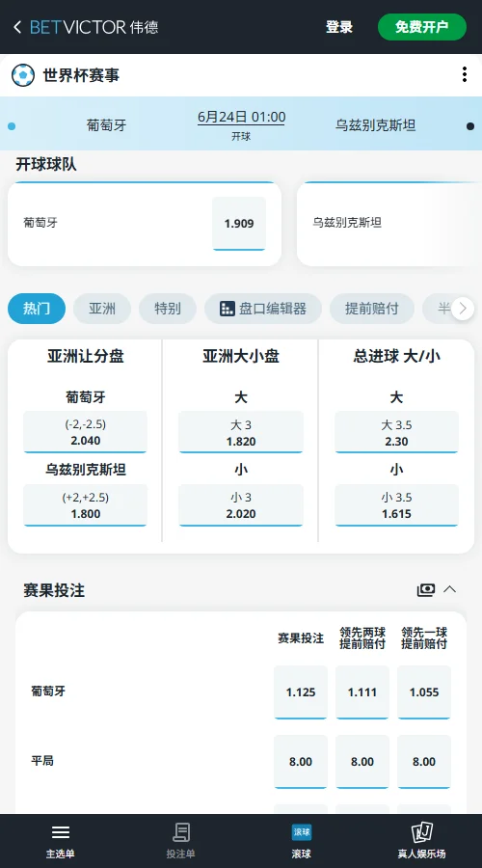Open the 投注单 bet slip icon

[x=181, y=832]
